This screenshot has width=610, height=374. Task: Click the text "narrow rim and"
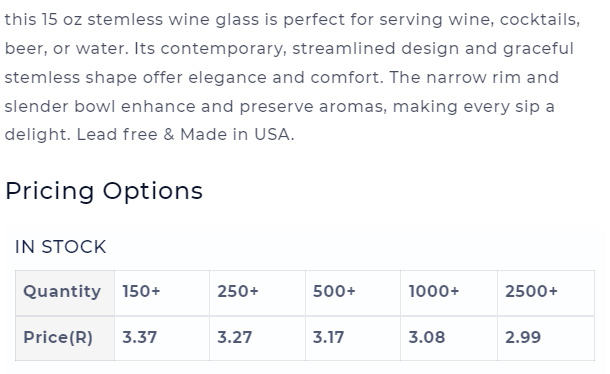coord(493,77)
